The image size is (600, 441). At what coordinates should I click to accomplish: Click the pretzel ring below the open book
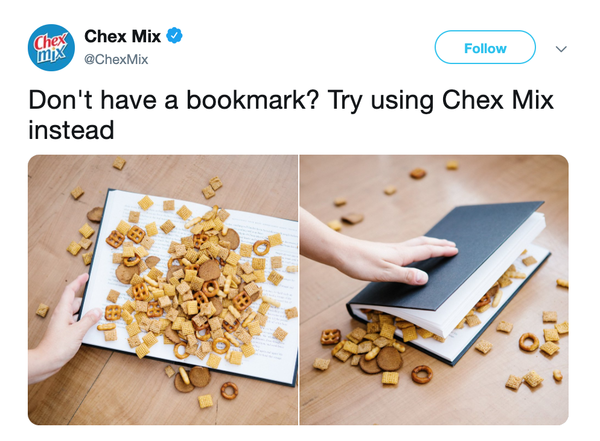pos(229,390)
